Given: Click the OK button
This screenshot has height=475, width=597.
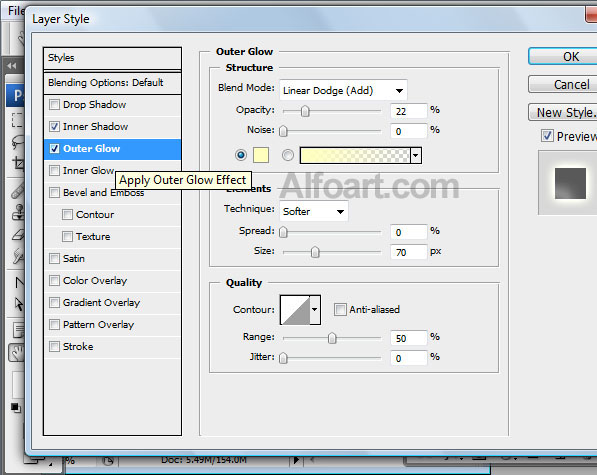Looking at the screenshot, I should tap(563, 57).
